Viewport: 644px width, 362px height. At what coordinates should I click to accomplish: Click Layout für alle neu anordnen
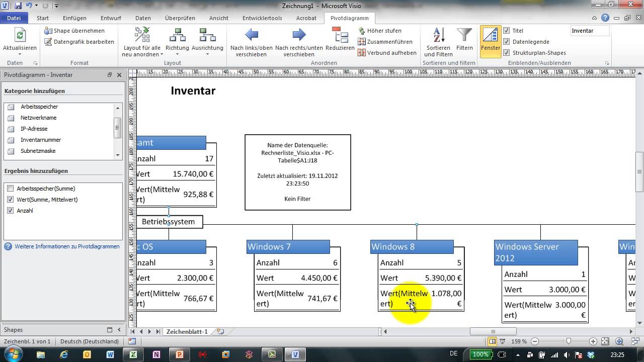142,42
